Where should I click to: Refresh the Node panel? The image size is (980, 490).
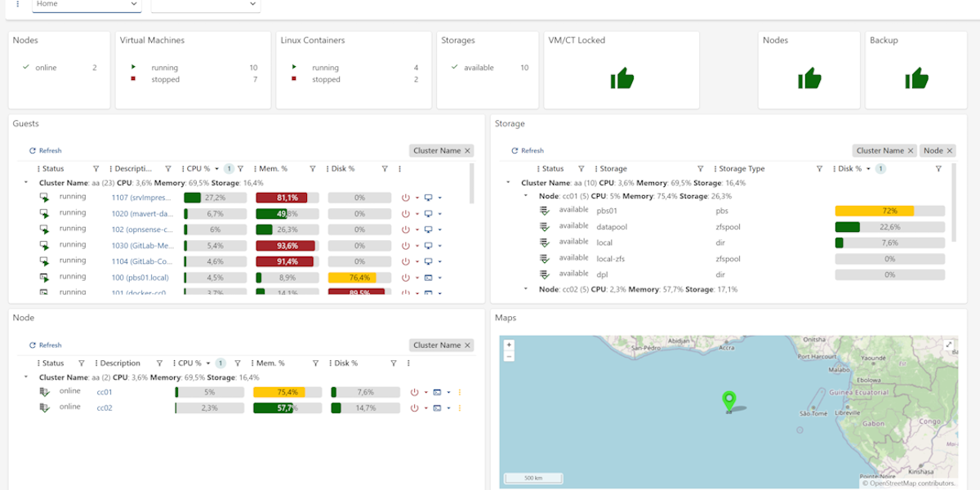(46, 345)
